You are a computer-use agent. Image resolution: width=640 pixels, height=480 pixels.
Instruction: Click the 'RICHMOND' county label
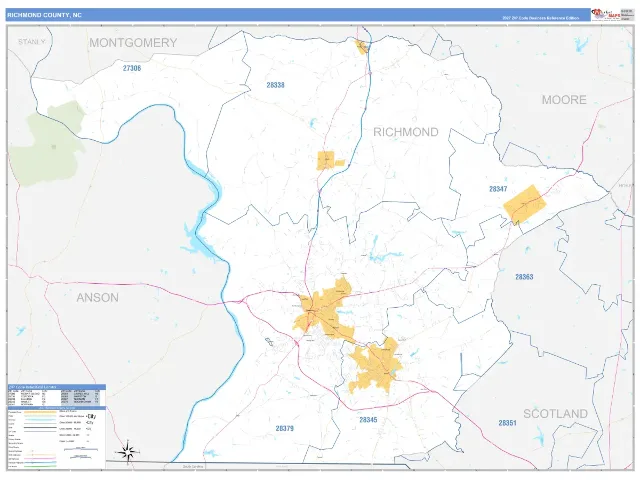pos(406,132)
